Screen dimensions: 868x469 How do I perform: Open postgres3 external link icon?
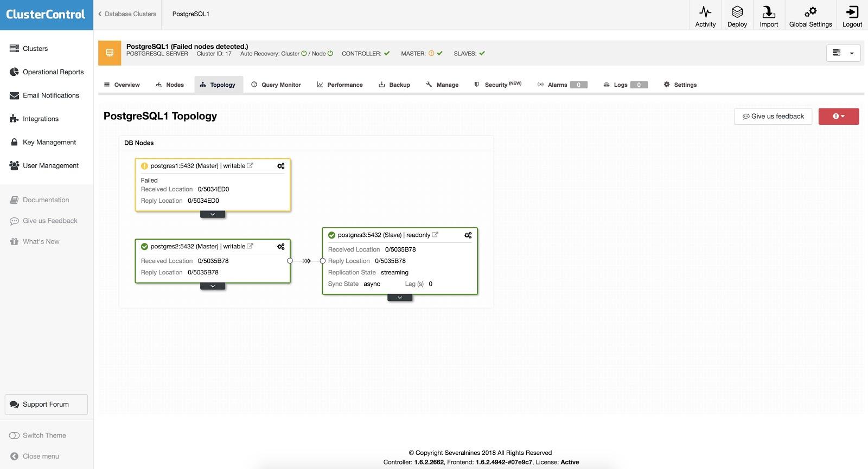tap(435, 235)
